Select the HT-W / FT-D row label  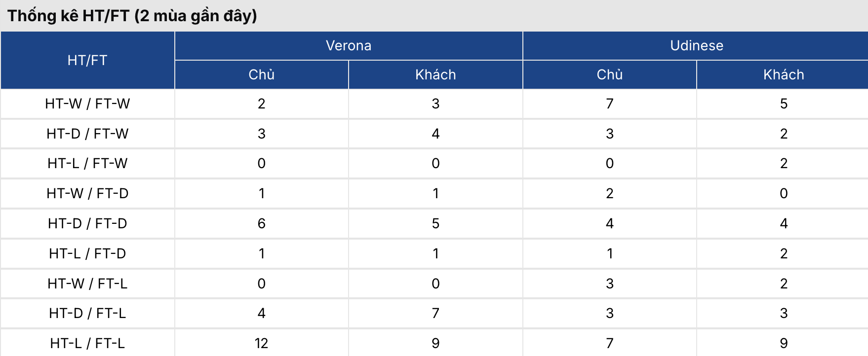[87, 193]
